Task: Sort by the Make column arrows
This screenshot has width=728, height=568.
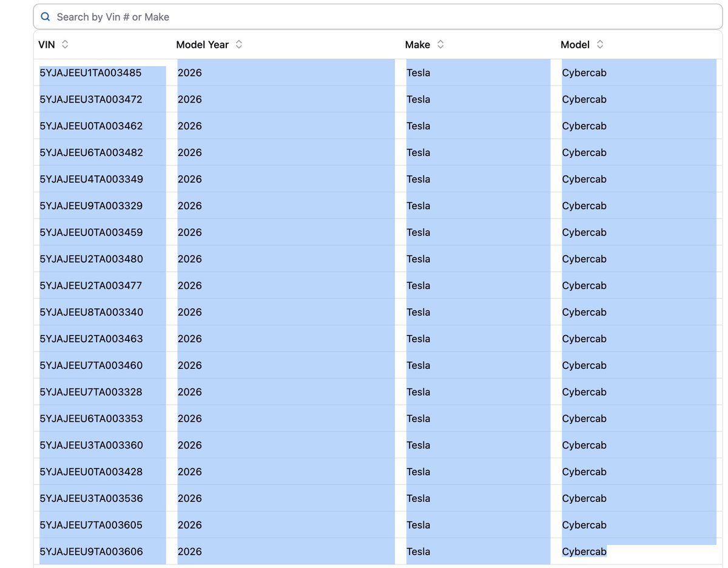Action: [440, 44]
